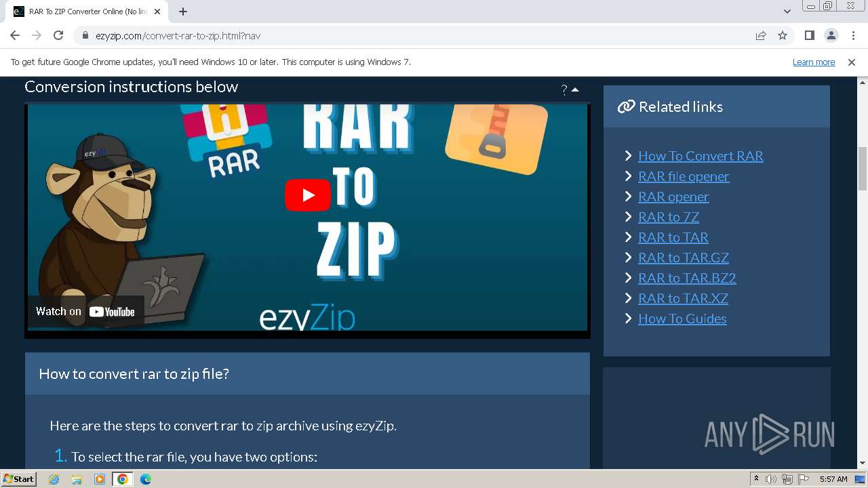
Task: Click the browser forward arrow
Action: click(37, 36)
